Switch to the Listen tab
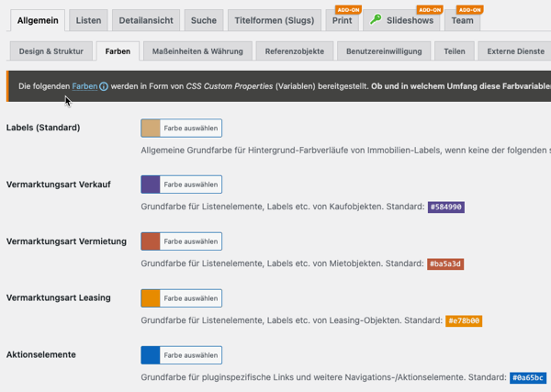Image resolution: width=551 pixels, height=392 pixels. click(88, 20)
